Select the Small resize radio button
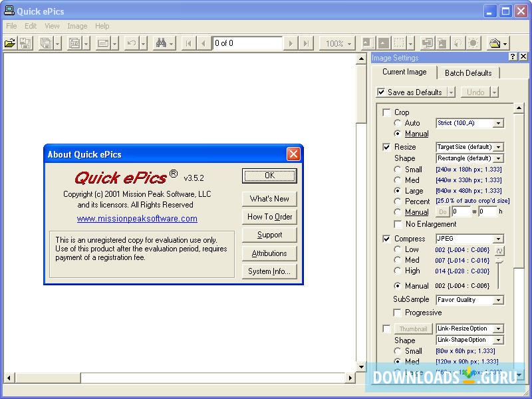 pos(397,170)
